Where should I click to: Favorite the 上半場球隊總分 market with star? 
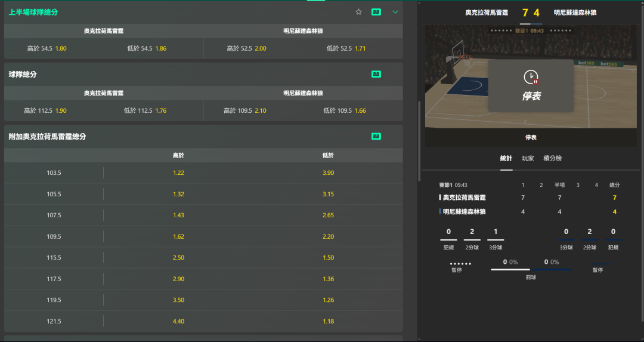coord(358,12)
